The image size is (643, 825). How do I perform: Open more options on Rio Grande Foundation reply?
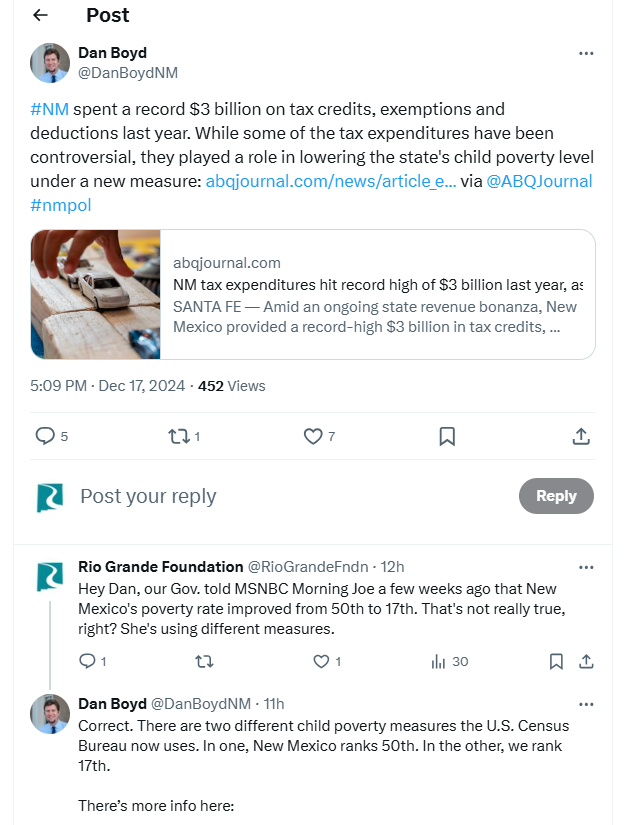586,566
